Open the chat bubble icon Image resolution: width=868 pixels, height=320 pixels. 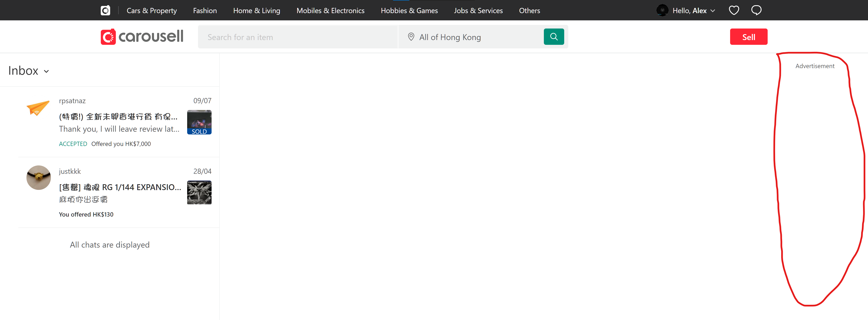[x=756, y=10]
